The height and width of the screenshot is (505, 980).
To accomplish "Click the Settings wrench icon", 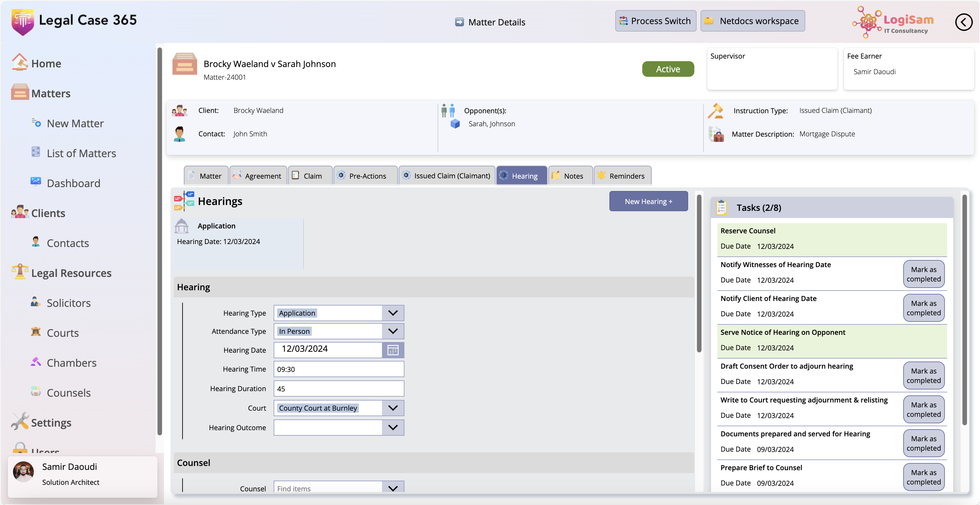I will pos(20,421).
